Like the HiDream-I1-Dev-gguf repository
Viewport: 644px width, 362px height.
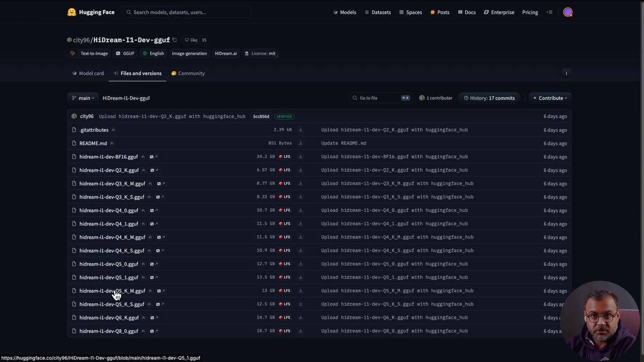tap(191, 40)
